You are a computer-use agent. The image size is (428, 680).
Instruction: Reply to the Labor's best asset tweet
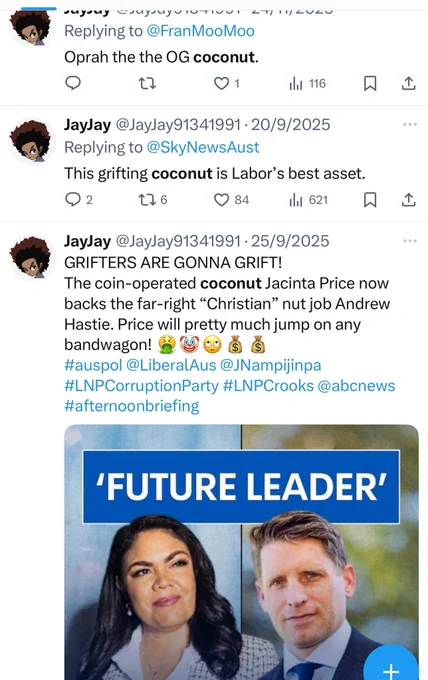tap(78, 199)
